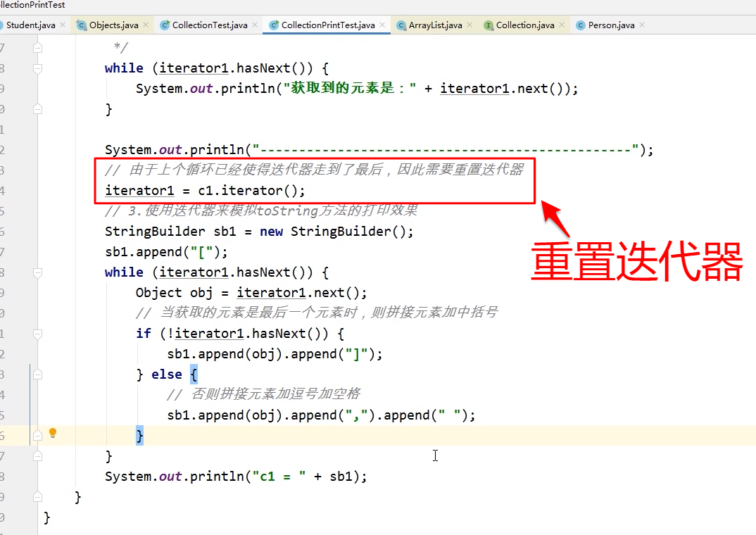The height and width of the screenshot is (535, 756).
Task: Select the CollectionPrintTest.java tab
Action: [x=328, y=25]
